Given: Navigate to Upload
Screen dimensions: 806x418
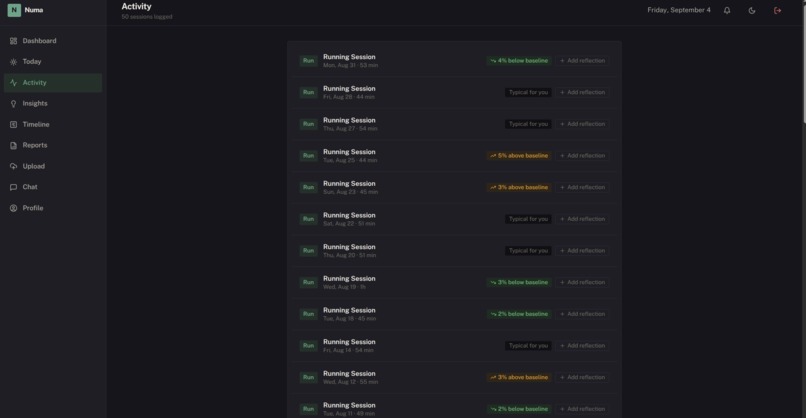Looking at the screenshot, I should click(53, 166).
